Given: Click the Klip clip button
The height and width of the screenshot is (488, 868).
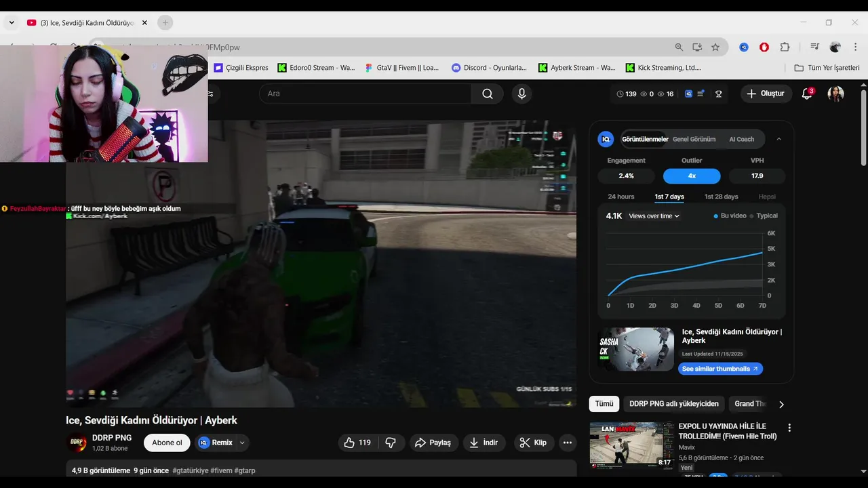Looking at the screenshot, I should (533, 443).
